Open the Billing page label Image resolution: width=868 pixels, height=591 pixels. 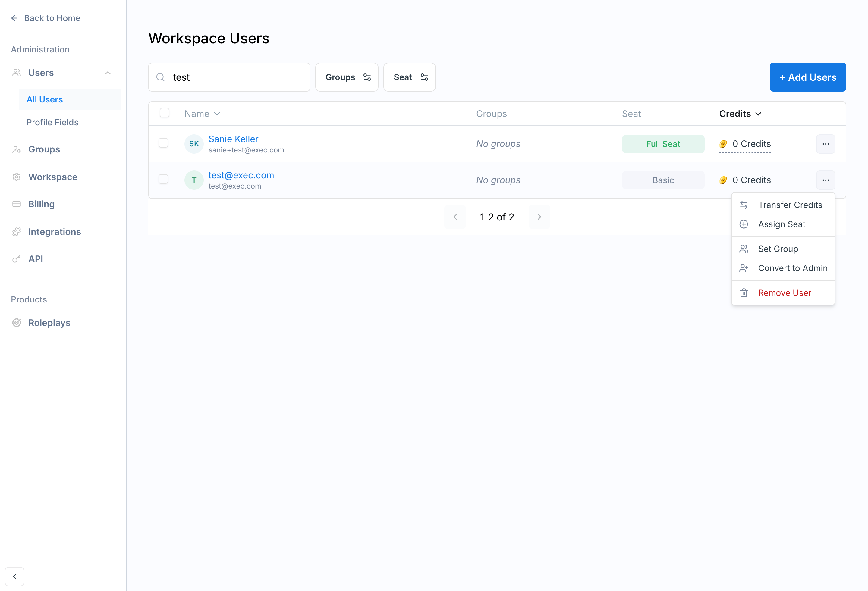42,204
